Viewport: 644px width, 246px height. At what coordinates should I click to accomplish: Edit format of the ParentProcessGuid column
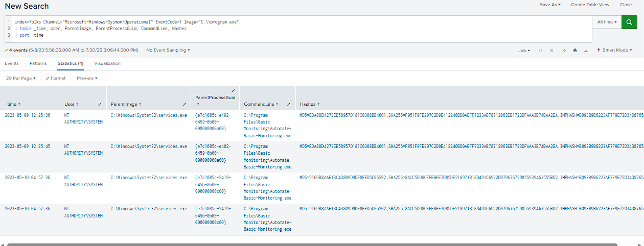coord(233,91)
